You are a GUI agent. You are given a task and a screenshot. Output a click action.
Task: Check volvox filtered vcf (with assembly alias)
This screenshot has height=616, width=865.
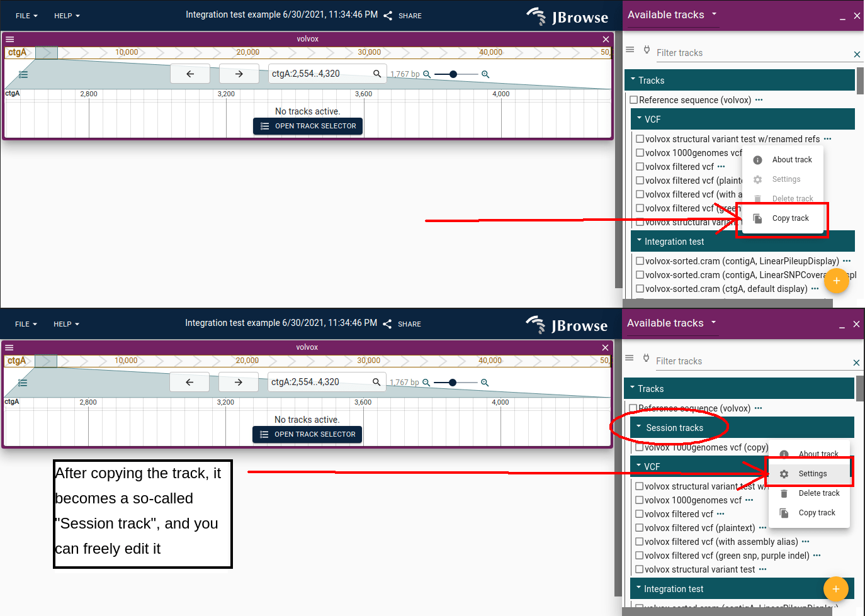point(639,542)
